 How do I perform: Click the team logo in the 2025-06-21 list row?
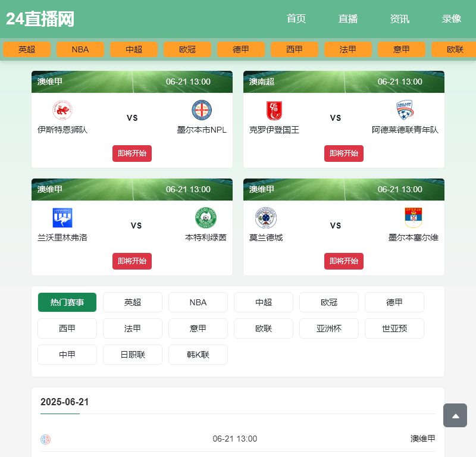pyautogui.click(x=46, y=439)
